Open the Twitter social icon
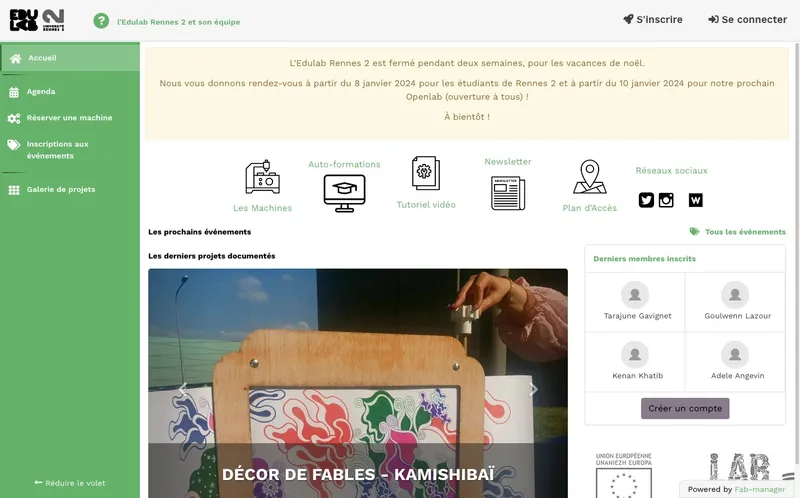The image size is (800, 498). point(646,200)
